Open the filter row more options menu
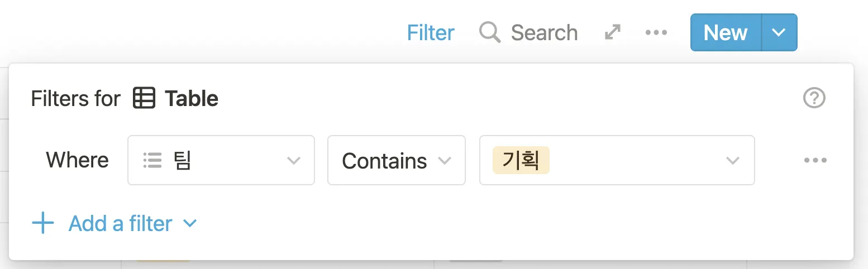 click(815, 161)
